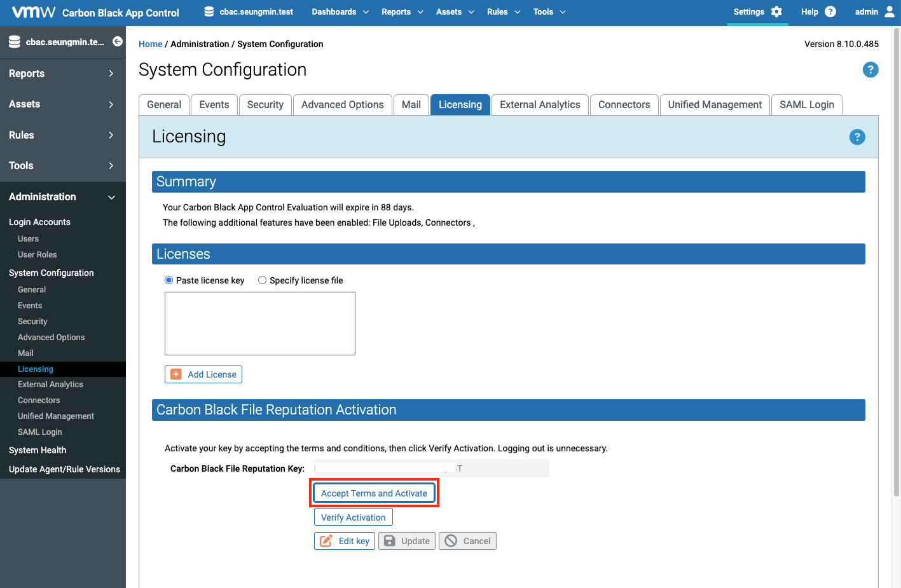Click the floppy disk icon on Update
Viewport: 901px width, 588px height.
tap(390, 541)
